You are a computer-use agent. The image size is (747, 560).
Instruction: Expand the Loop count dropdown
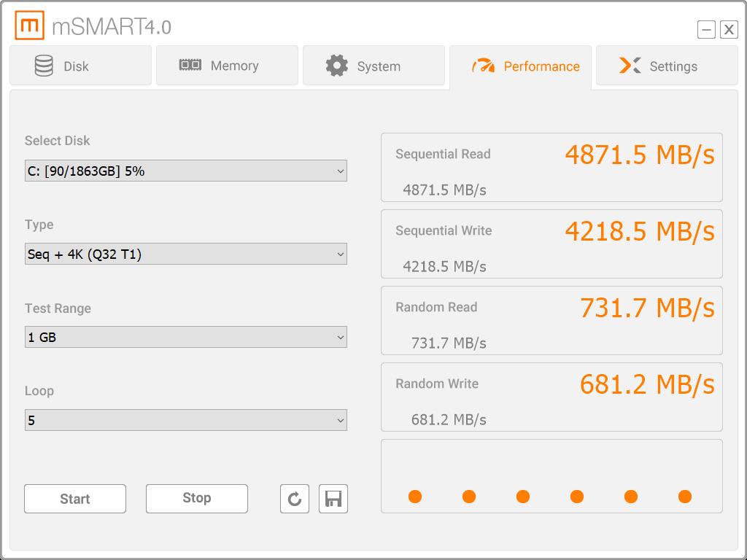185,421
